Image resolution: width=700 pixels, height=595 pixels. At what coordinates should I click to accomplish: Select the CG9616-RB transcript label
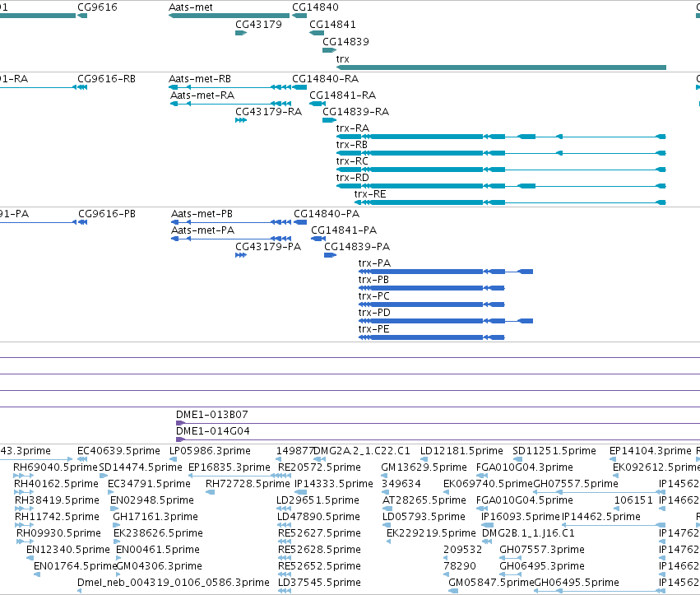106,79
